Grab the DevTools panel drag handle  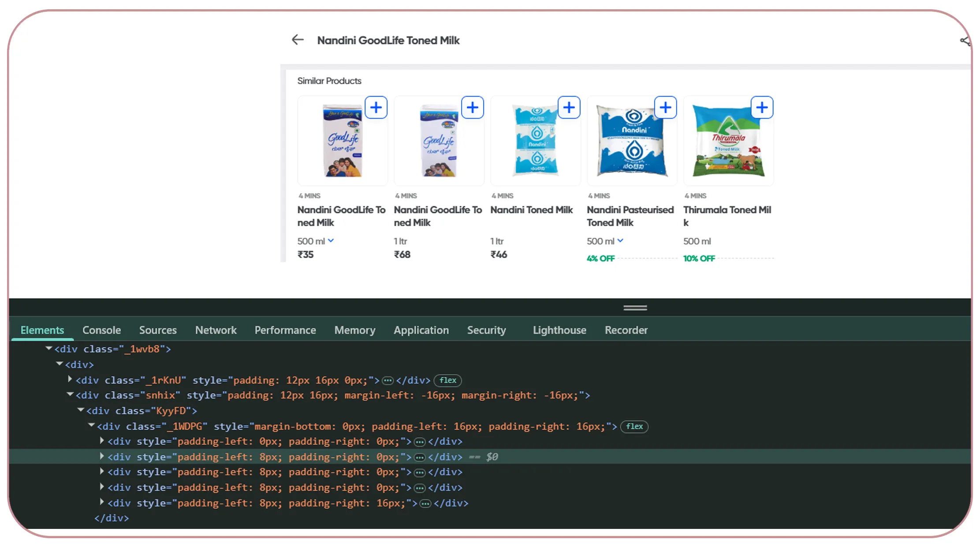(x=635, y=308)
